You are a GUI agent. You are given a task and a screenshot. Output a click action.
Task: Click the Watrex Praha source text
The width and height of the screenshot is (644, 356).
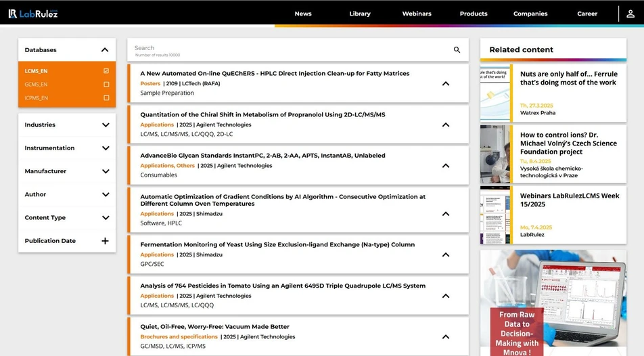click(x=538, y=112)
